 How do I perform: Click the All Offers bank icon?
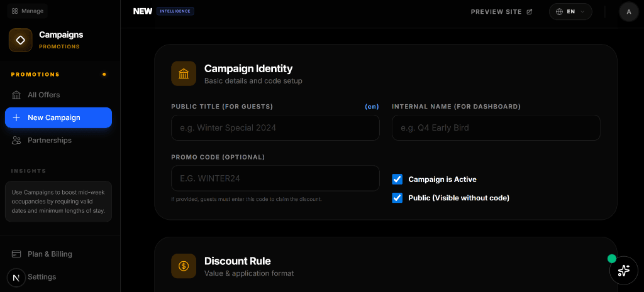pyautogui.click(x=16, y=95)
